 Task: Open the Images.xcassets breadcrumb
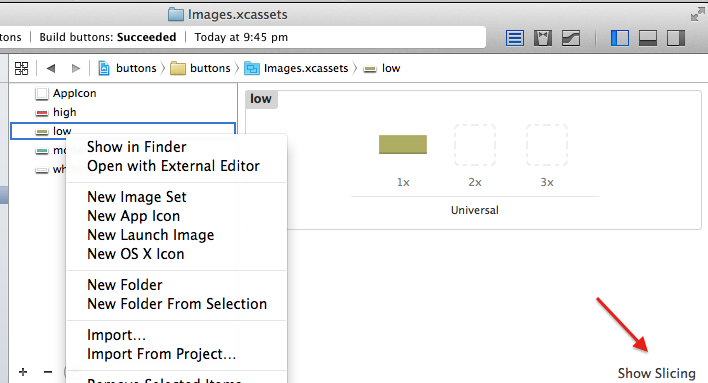(x=296, y=68)
